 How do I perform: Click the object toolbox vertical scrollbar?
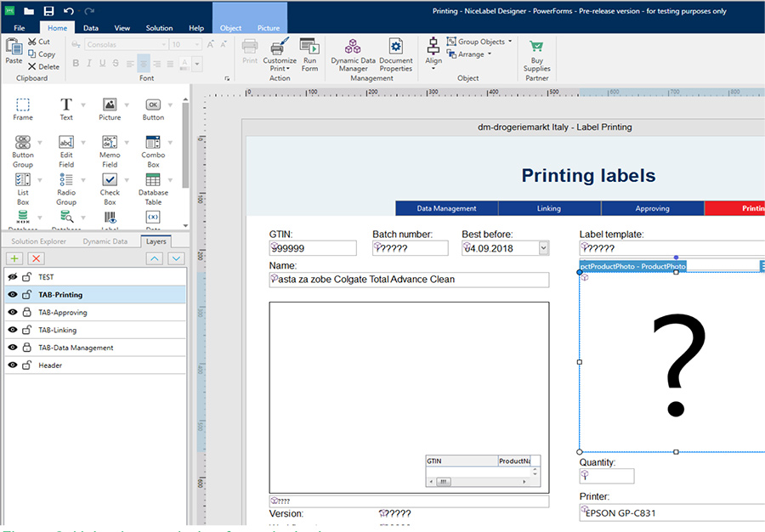point(185,144)
